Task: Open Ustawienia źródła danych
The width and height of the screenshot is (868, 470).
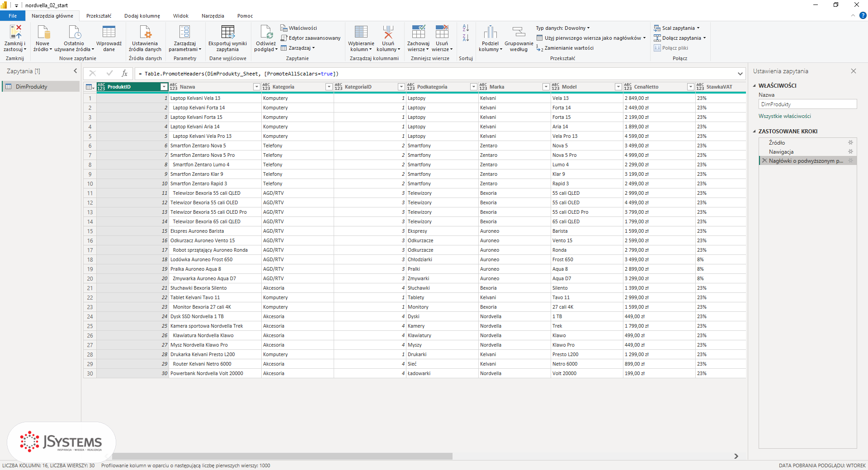Action: [145, 38]
